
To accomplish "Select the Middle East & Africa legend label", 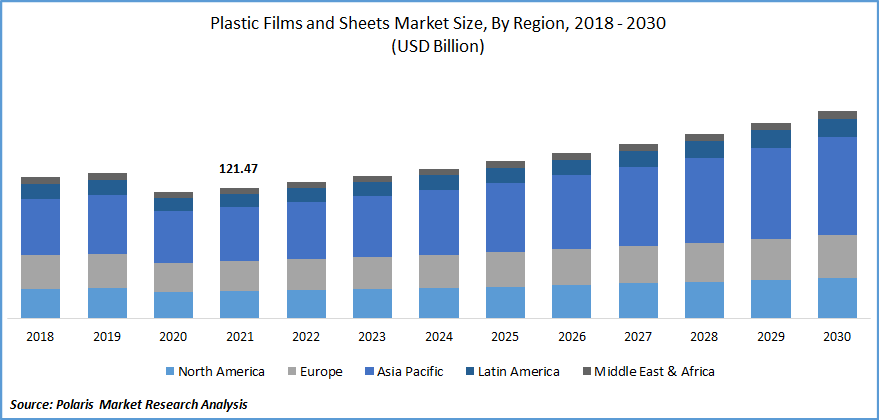I will tap(654, 371).
